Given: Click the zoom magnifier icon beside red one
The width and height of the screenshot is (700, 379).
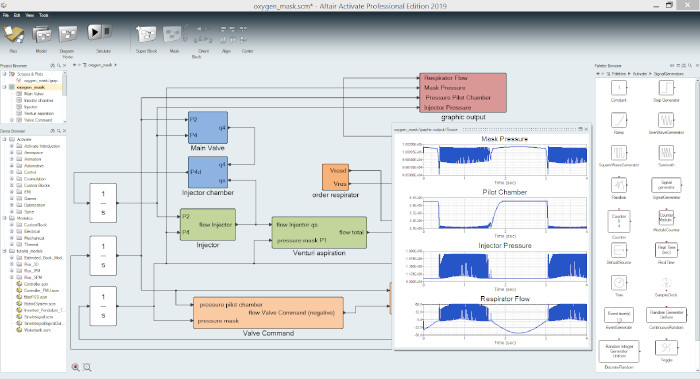Looking at the screenshot, I should point(87,367).
